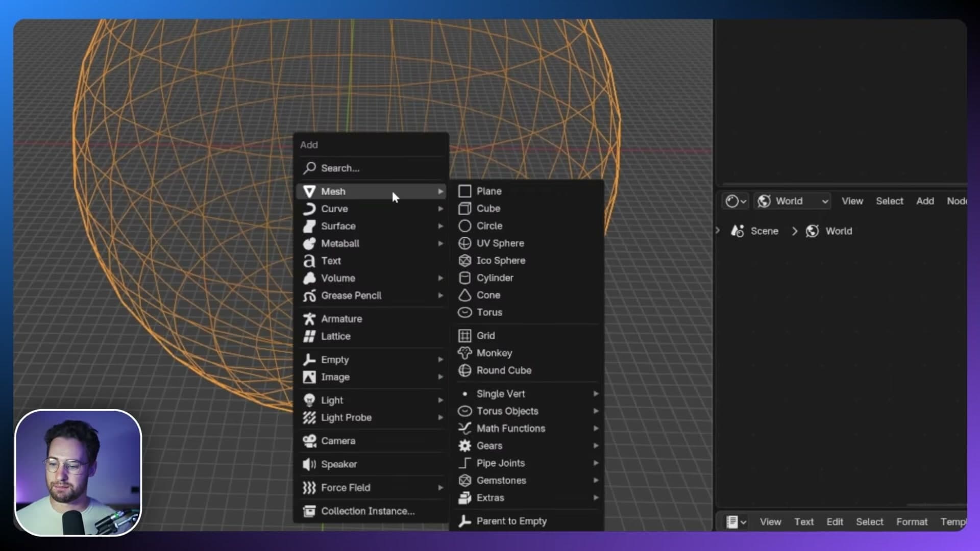Image resolution: width=980 pixels, height=551 pixels.
Task: Click the presenter webcam thumbnail
Action: point(78,472)
